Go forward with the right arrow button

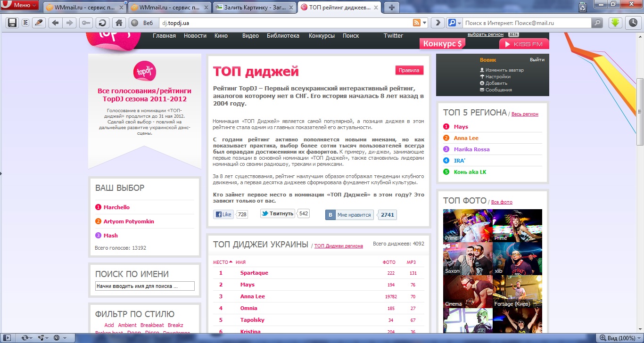(70, 23)
